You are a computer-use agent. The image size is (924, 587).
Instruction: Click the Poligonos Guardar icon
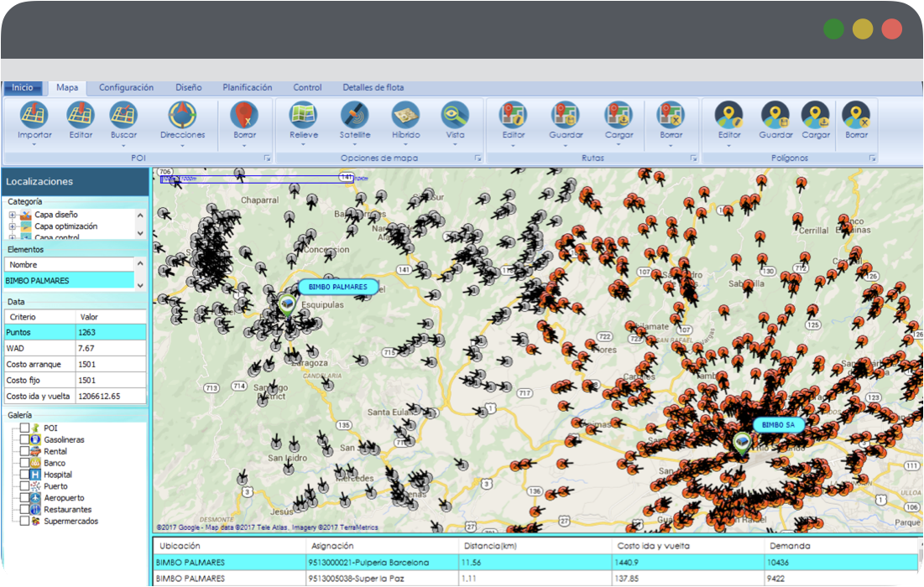click(x=775, y=116)
